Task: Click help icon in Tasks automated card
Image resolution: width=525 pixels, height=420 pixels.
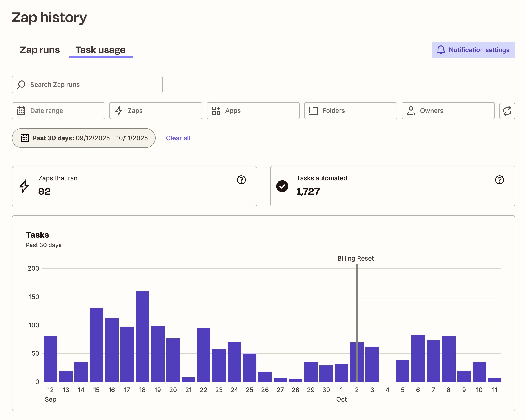Action: click(499, 180)
